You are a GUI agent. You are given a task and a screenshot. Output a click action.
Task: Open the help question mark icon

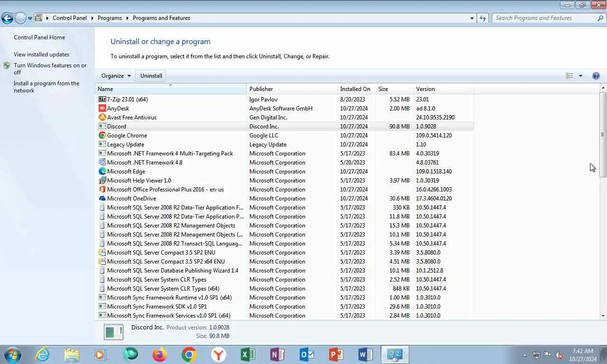(596, 76)
